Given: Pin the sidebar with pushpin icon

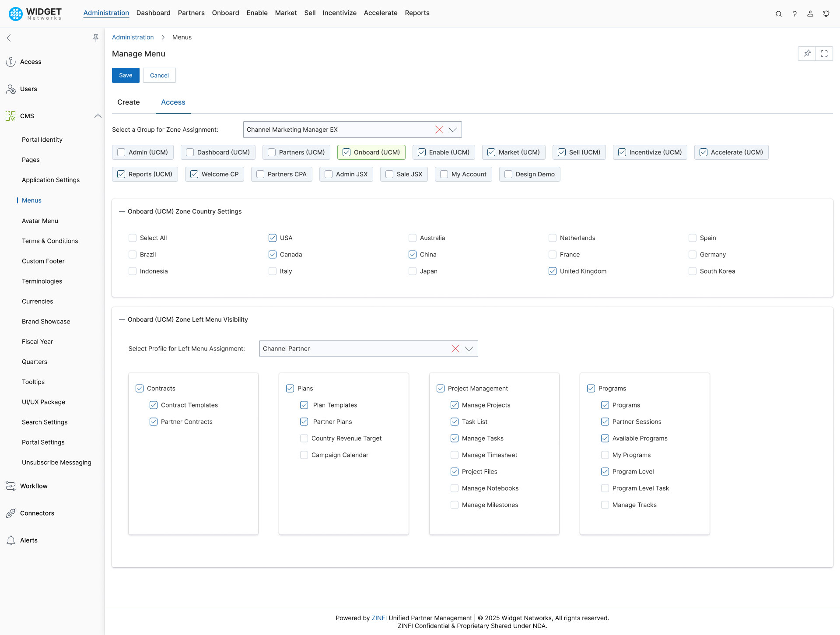Looking at the screenshot, I should pyautogui.click(x=96, y=38).
